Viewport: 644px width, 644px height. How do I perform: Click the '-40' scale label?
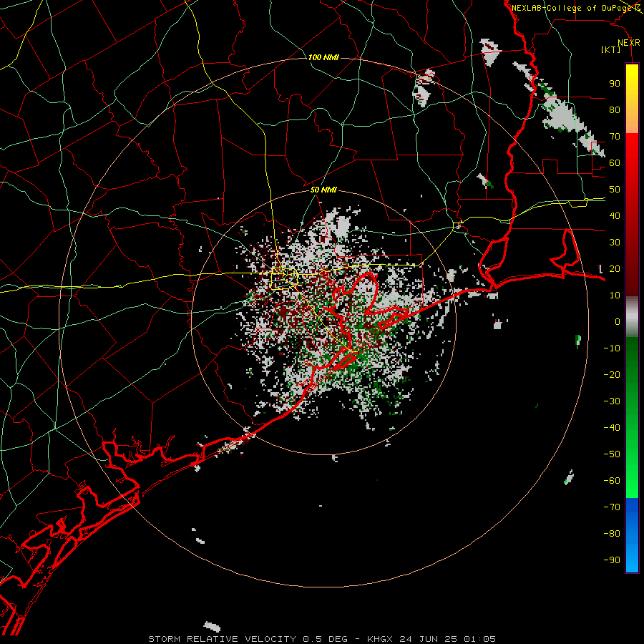(612, 428)
